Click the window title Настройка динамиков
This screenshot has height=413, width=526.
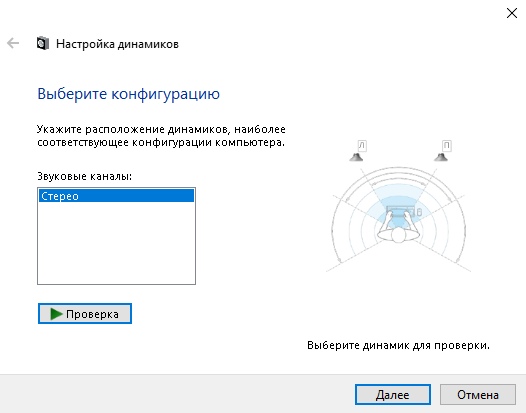(x=117, y=44)
